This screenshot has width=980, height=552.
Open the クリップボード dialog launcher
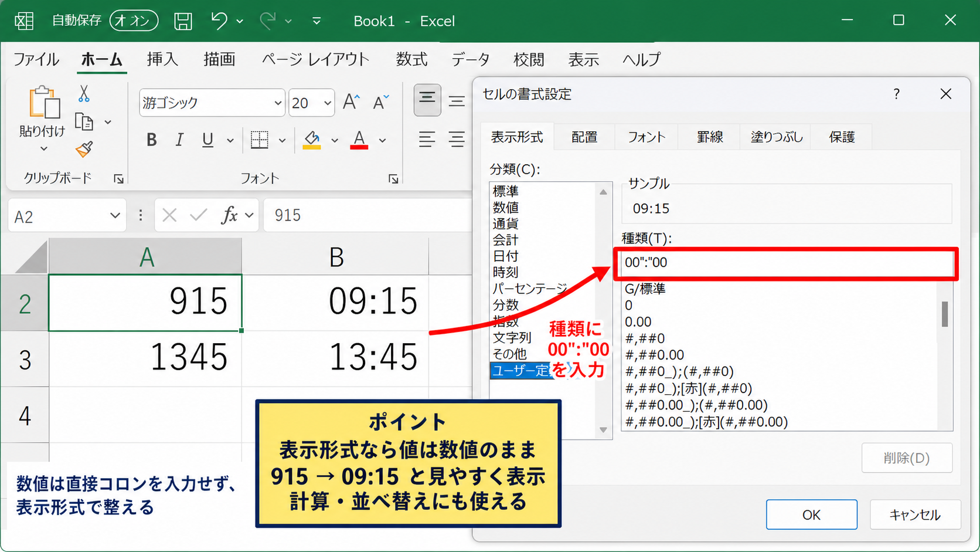click(x=118, y=179)
